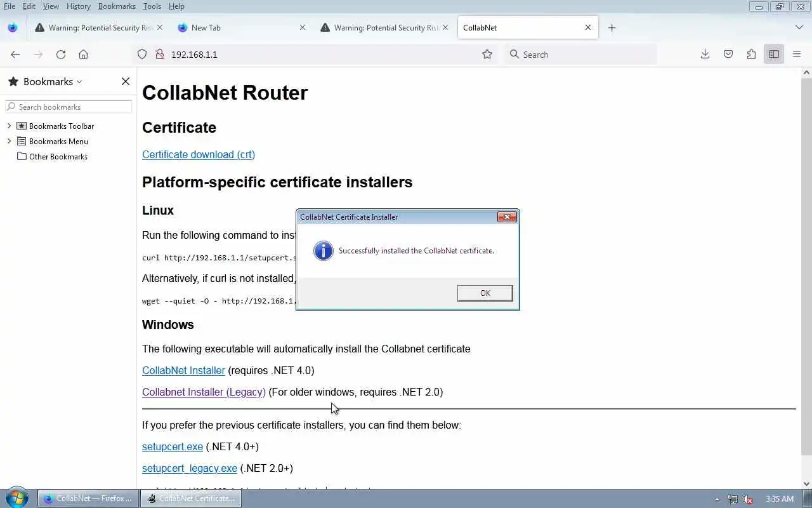This screenshot has height=508, width=812.
Task: Click the Search bookmarks field
Action: click(69, 107)
